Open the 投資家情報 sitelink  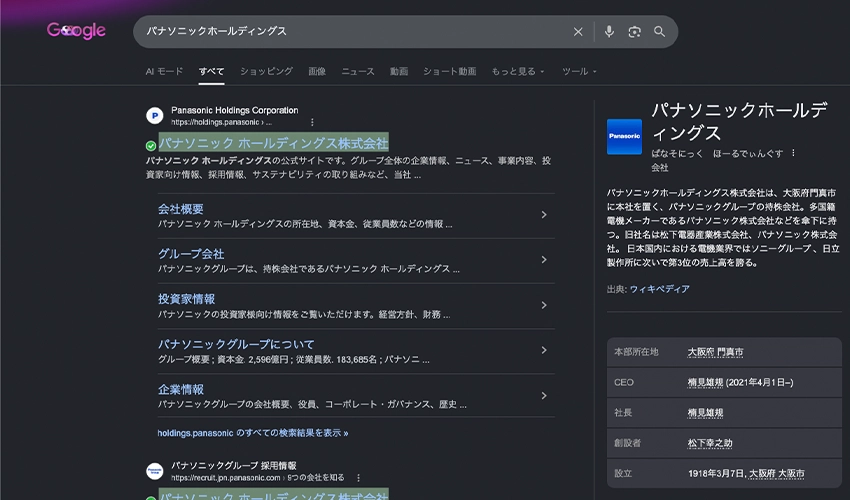pos(186,299)
